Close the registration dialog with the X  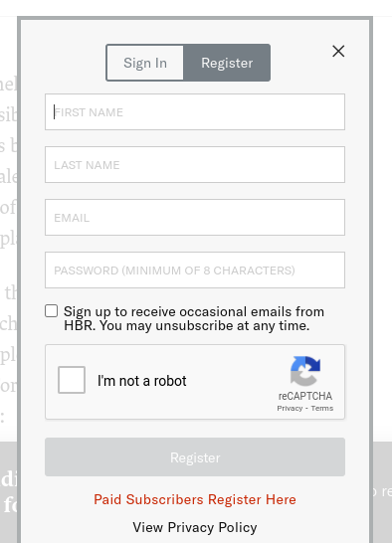(x=338, y=51)
